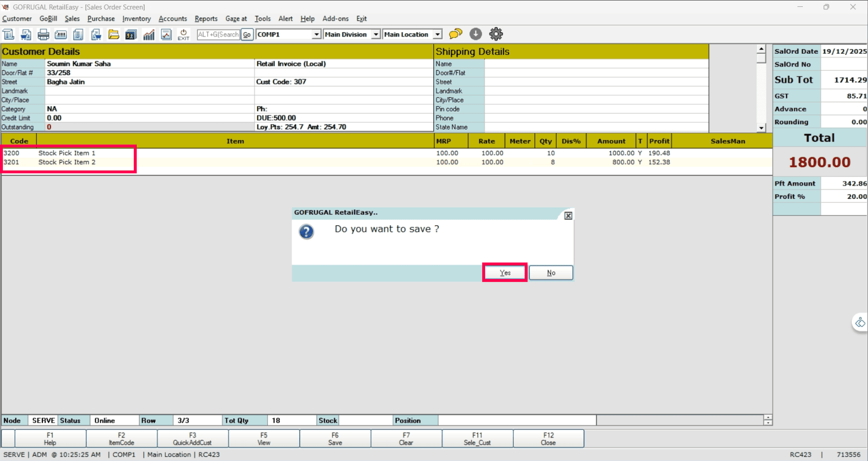The image size is (868, 461).
Task: Open the Sales menu
Action: pos(72,19)
